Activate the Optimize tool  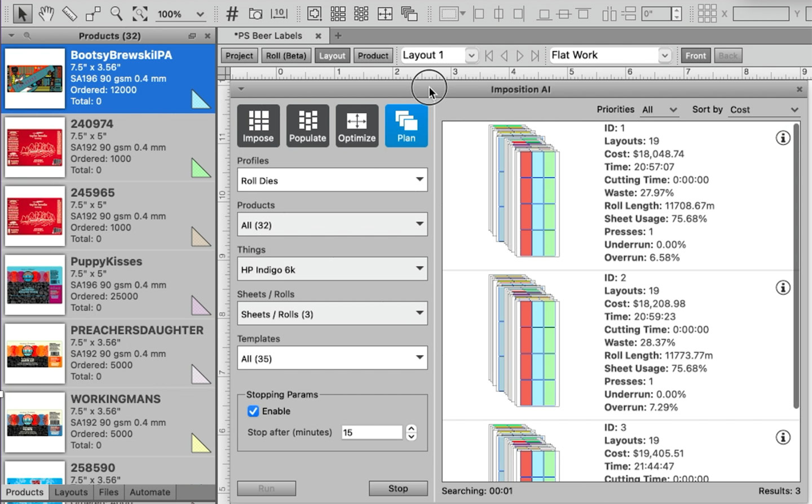click(357, 125)
